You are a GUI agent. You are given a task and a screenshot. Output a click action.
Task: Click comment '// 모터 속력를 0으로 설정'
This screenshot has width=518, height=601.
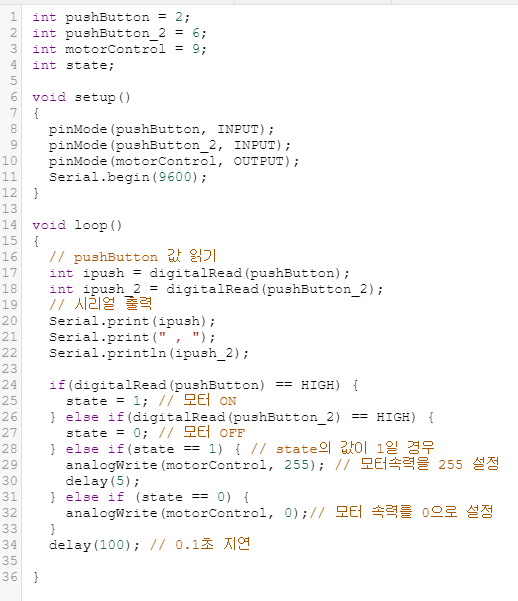tap(401, 512)
